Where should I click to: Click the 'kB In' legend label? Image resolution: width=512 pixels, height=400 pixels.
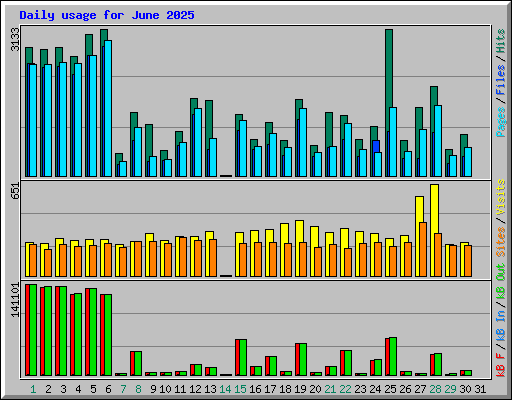point(501,325)
